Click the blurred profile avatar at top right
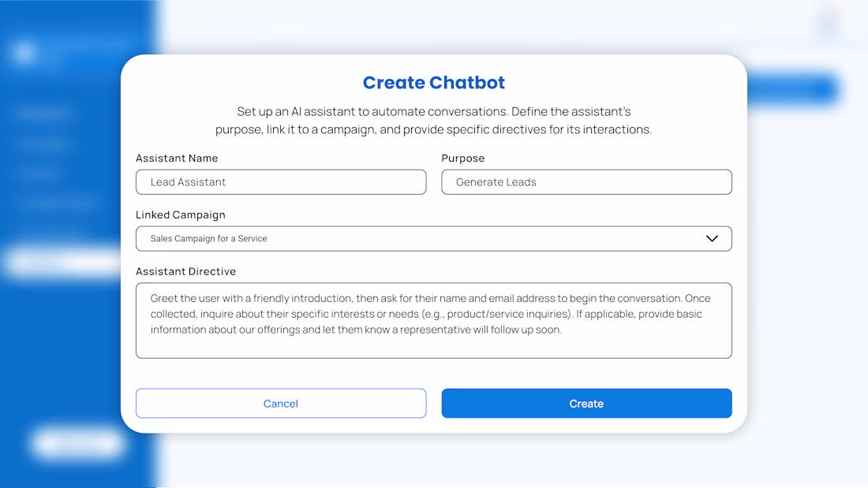This screenshot has width=868, height=488. point(829,24)
